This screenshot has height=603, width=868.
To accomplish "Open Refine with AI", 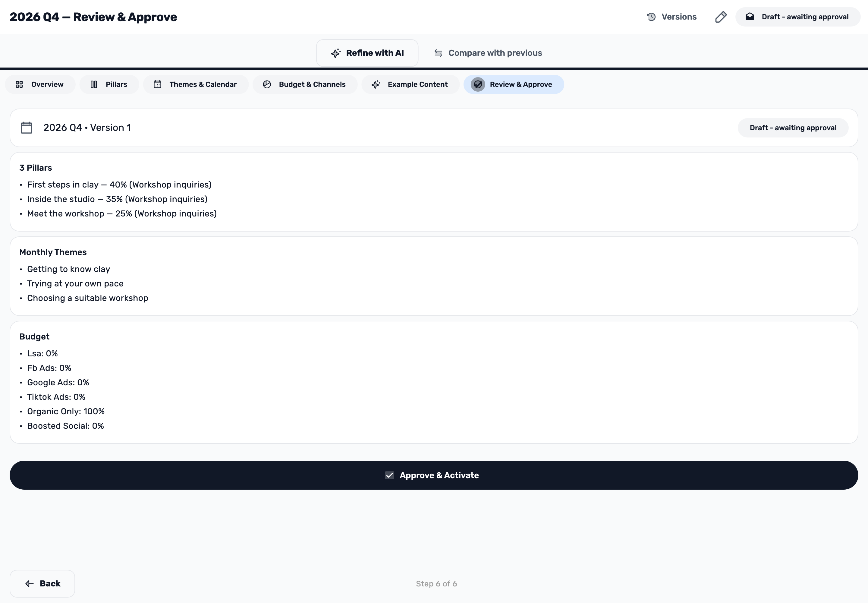I will coord(367,53).
